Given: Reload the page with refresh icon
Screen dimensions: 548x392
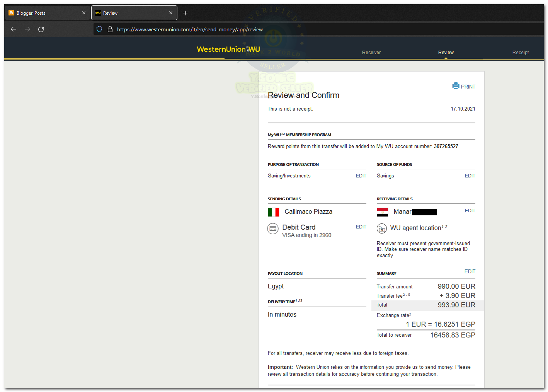Looking at the screenshot, I should click(41, 29).
